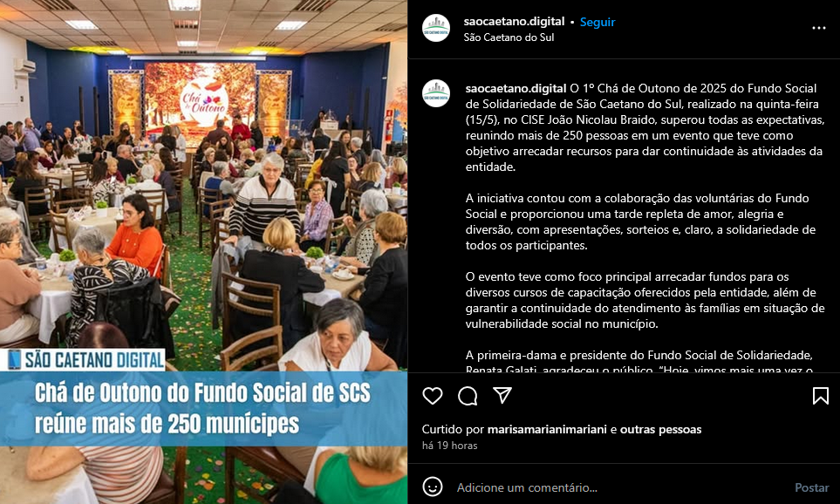Open marisamarianimariani profile from likes
Image resolution: width=840 pixels, height=504 pixels.
547,429
